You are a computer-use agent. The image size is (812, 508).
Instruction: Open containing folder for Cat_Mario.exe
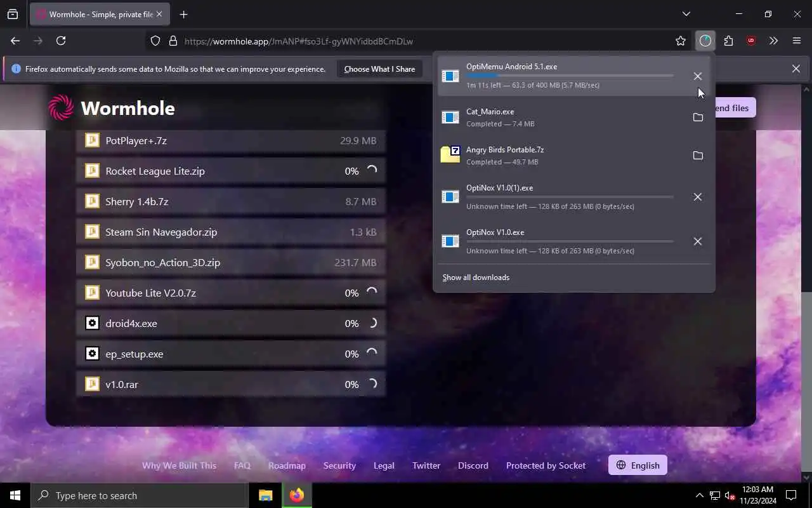[x=698, y=117]
